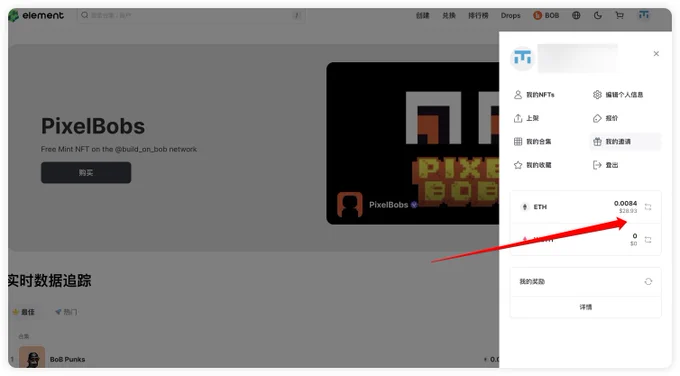
Task: Click the 购买 button under PixelBobs
Action: point(86,173)
